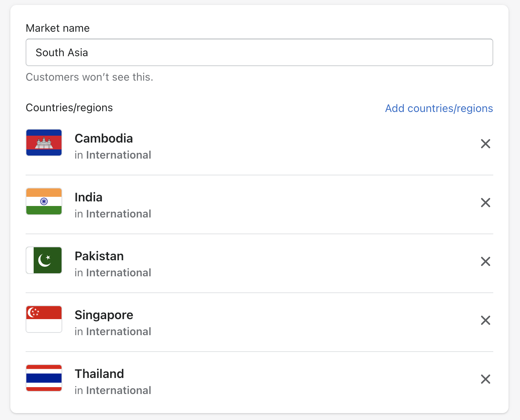Click the Countries/regions section heading
This screenshot has width=520, height=420.
pos(69,107)
